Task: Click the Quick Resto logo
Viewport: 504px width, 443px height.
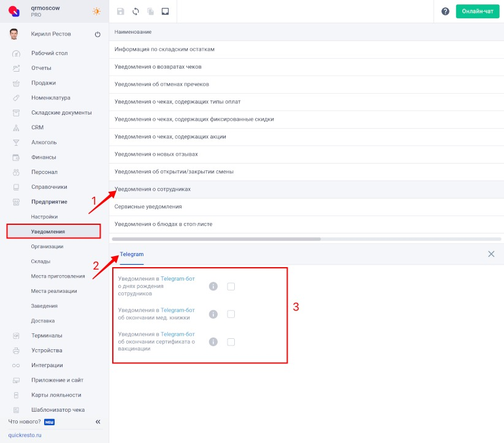Action: tap(14, 11)
